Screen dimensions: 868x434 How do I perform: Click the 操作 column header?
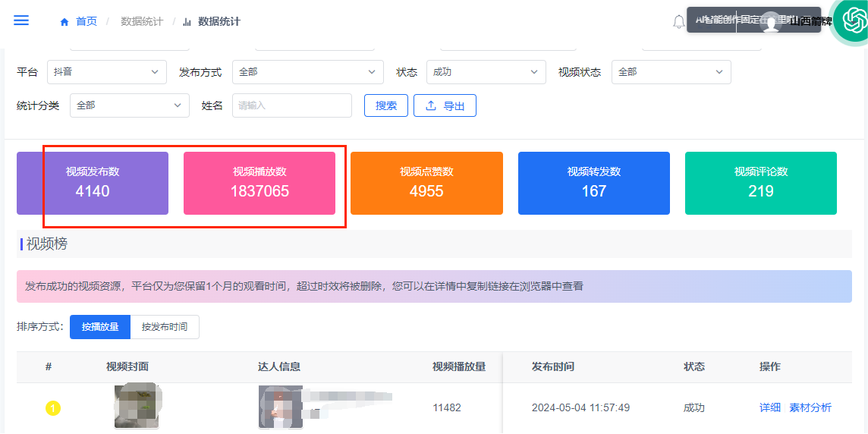pos(770,366)
